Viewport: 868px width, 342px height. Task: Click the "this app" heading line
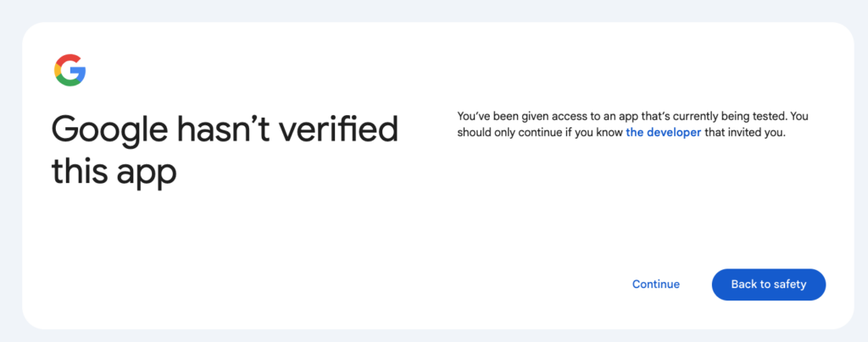click(x=114, y=173)
